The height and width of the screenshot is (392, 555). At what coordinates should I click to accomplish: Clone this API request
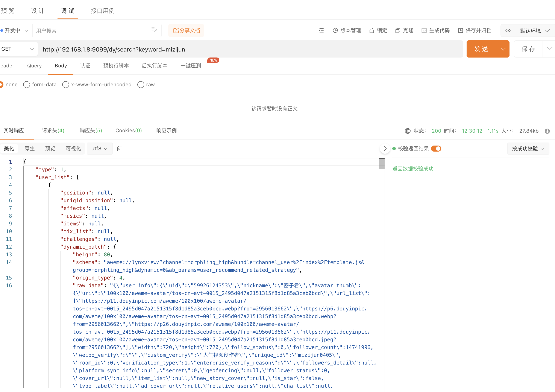pyautogui.click(x=404, y=30)
